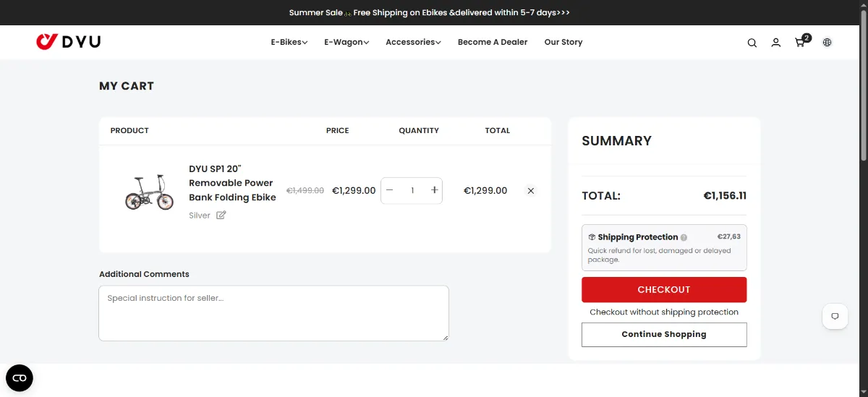Open the chat widget bubble
The image size is (868, 397).
click(x=835, y=316)
